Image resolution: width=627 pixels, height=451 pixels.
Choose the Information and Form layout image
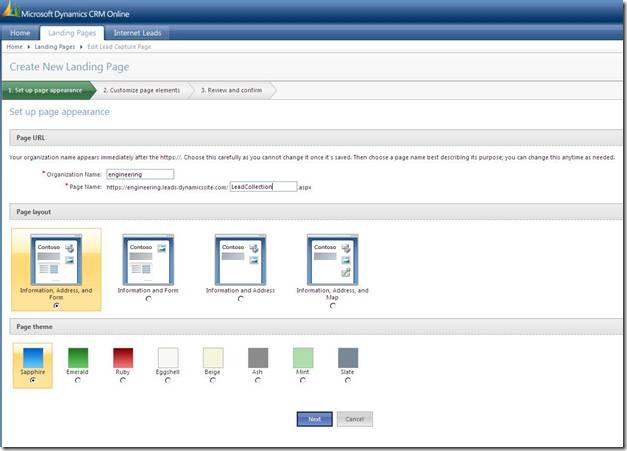(x=148, y=260)
